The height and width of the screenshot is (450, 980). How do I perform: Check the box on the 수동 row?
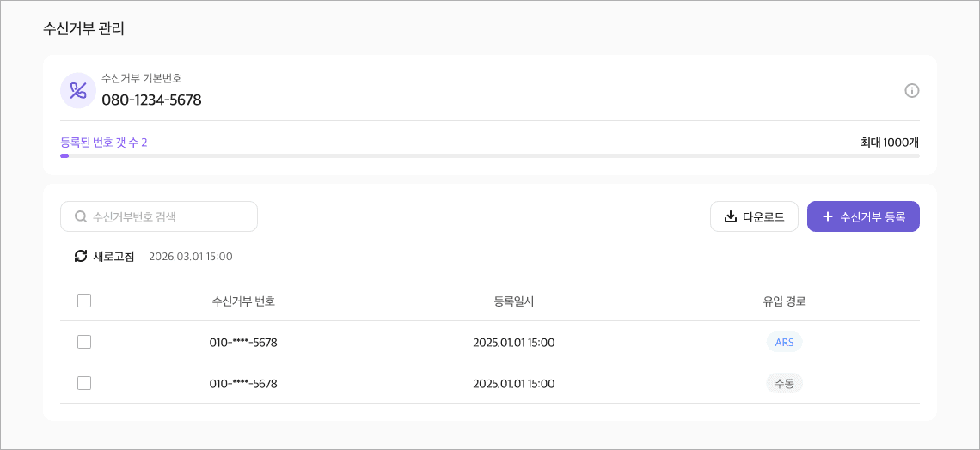(x=84, y=383)
